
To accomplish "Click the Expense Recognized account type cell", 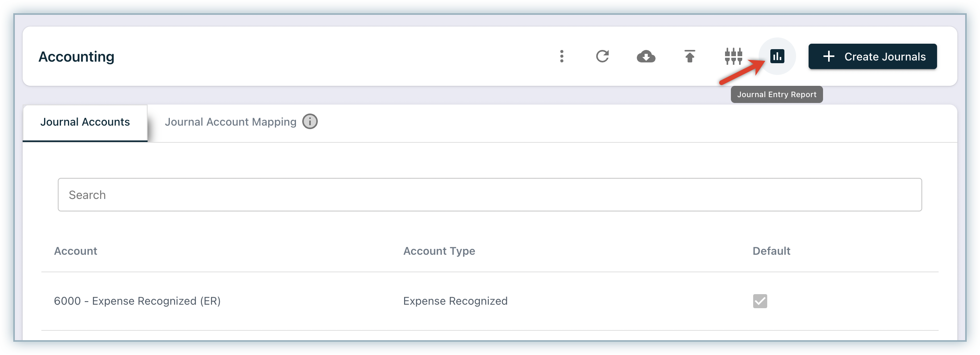I will click(x=455, y=301).
